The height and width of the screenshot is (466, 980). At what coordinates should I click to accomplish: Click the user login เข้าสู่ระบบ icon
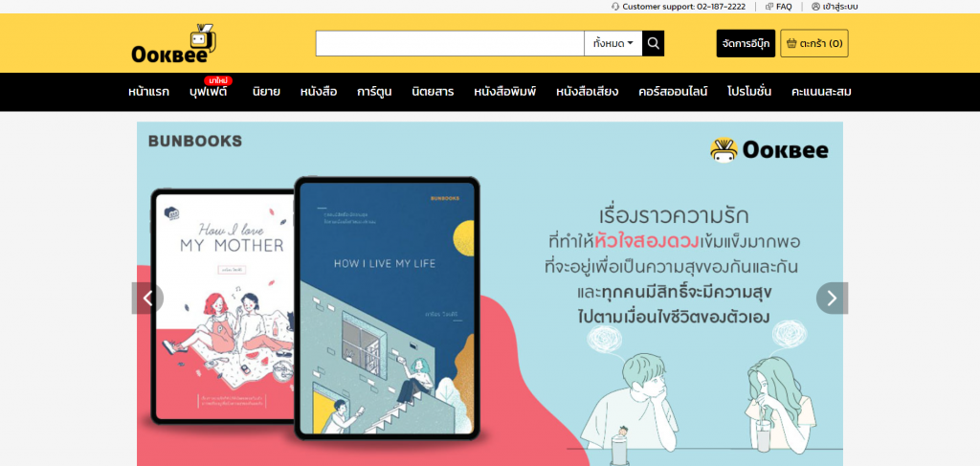[815, 7]
